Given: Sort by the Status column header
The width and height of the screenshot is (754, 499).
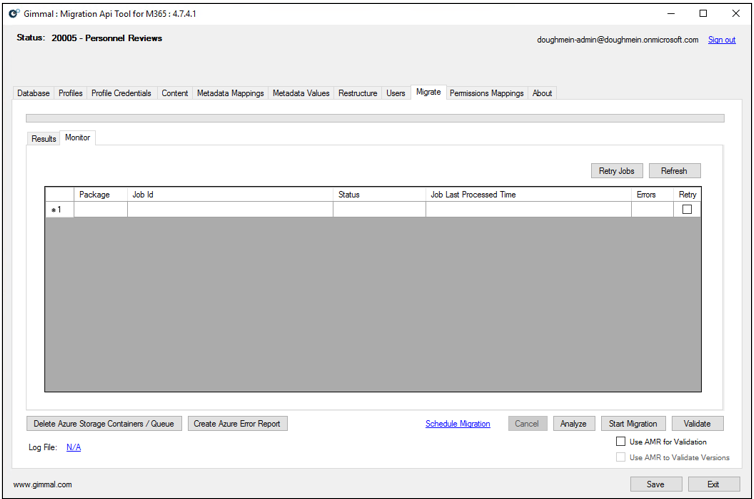Looking at the screenshot, I should [379, 195].
